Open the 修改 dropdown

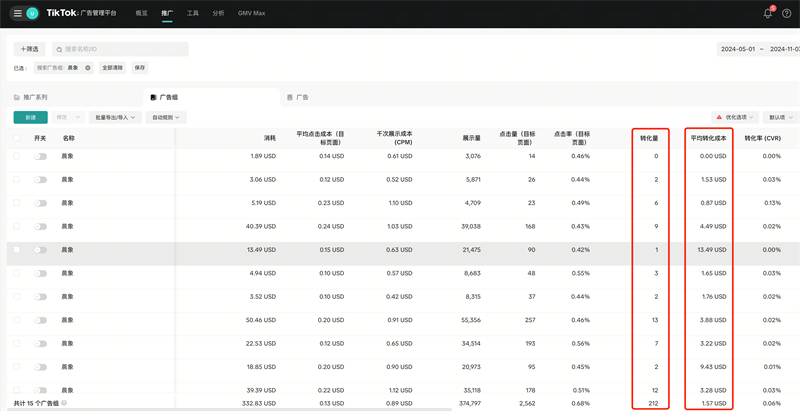[x=68, y=117]
